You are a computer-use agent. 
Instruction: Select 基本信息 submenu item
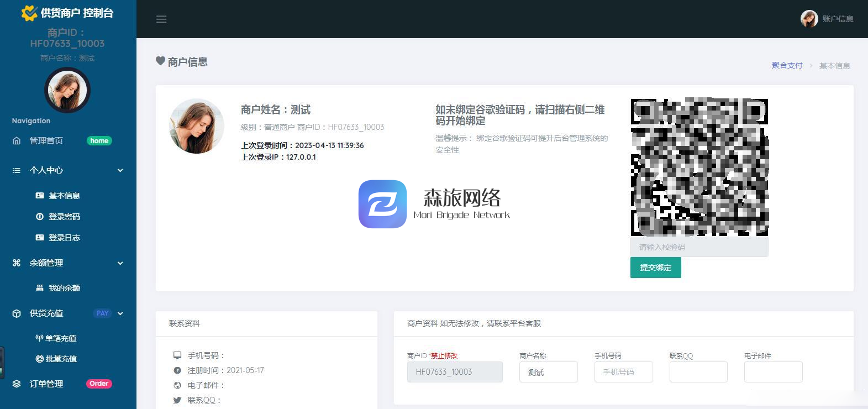tap(64, 196)
